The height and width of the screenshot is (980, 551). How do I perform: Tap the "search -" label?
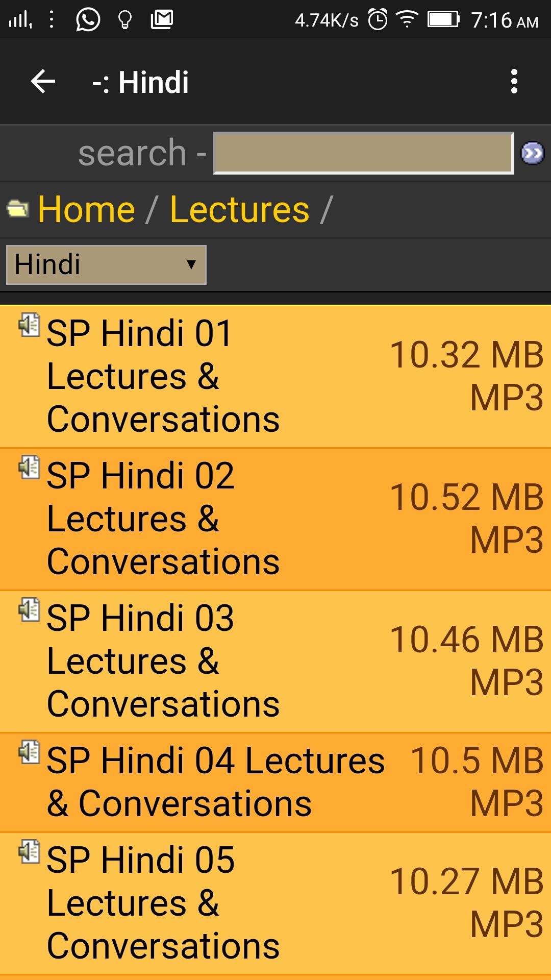click(142, 153)
